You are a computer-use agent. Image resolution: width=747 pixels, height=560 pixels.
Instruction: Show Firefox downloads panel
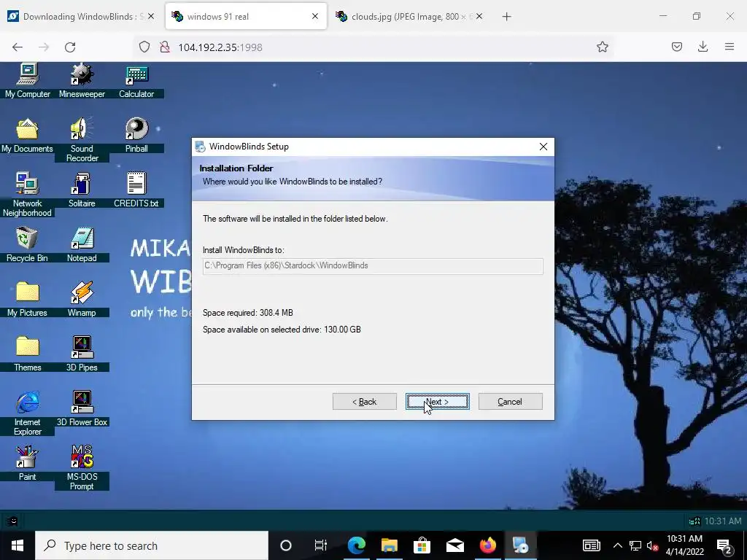tap(703, 47)
